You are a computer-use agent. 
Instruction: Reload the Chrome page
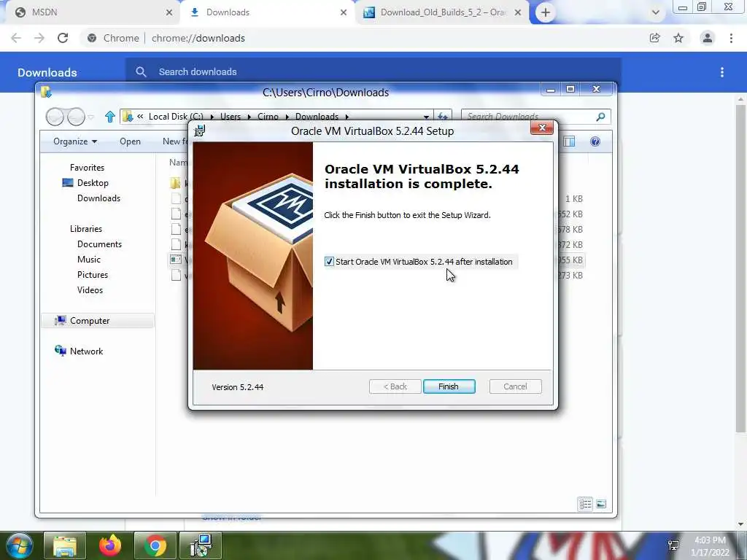(x=63, y=38)
